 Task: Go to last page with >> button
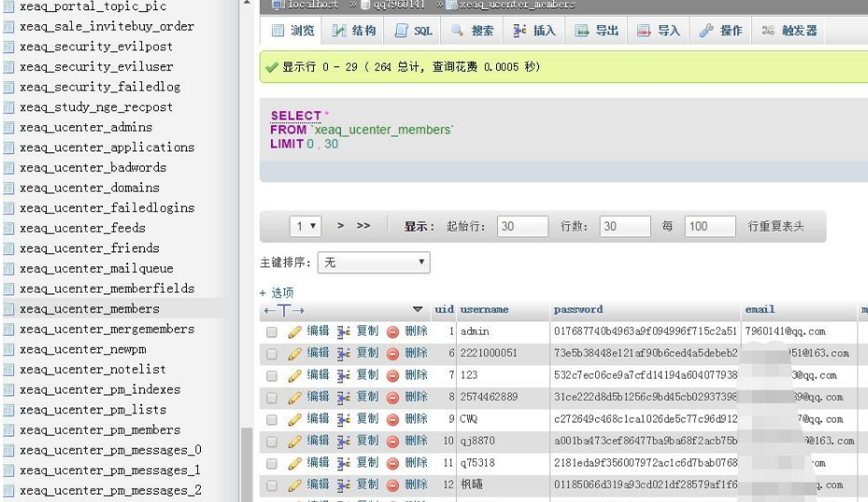pyautogui.click(x=363, y=226)
